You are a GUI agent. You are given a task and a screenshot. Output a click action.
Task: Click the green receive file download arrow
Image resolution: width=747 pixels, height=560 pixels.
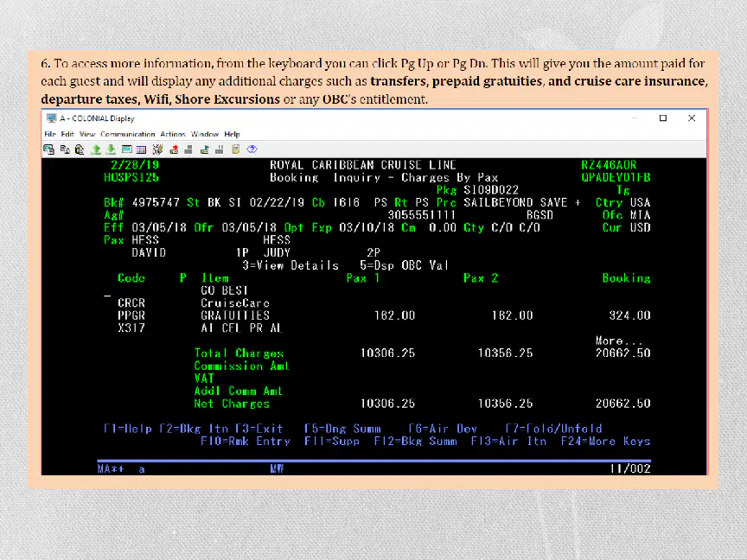(111, 150)
